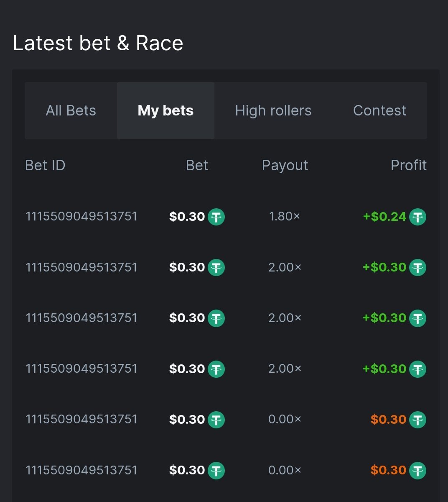
Task: Click Tether icon beside last row's bet amount
Action: (216, 470)
